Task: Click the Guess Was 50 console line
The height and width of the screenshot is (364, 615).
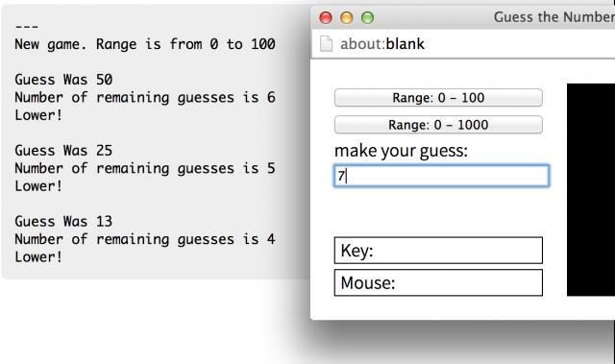Action: click(x=63, y=80)
